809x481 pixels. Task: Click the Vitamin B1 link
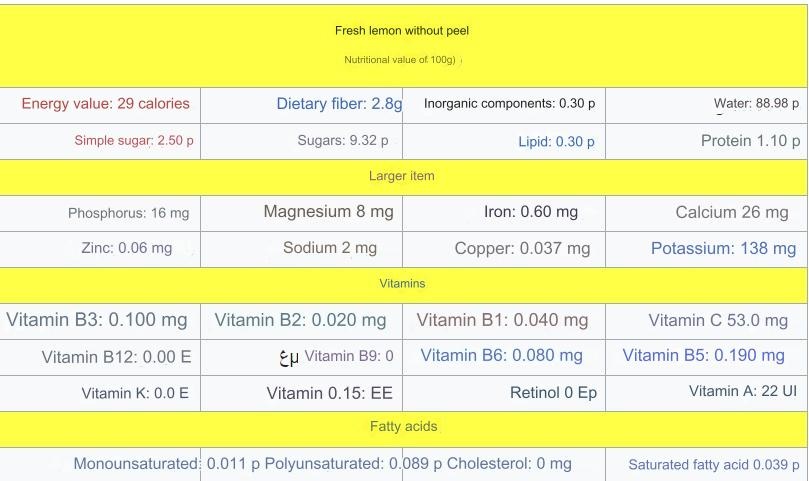pos(502,320)
